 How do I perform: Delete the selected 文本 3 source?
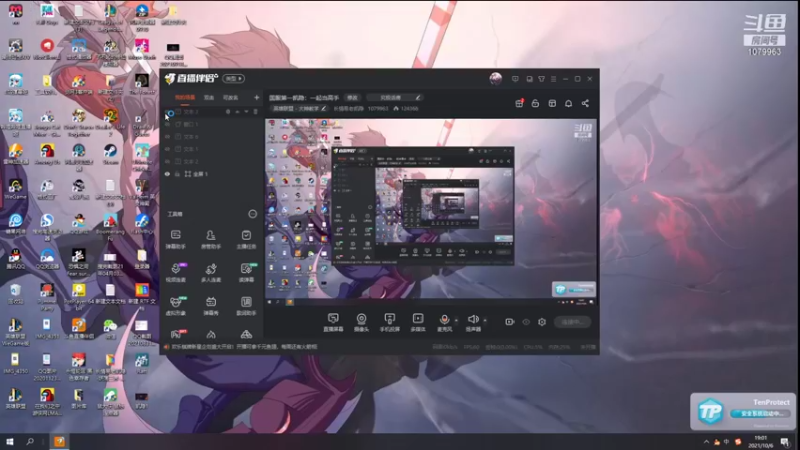(x=256, y=112)
